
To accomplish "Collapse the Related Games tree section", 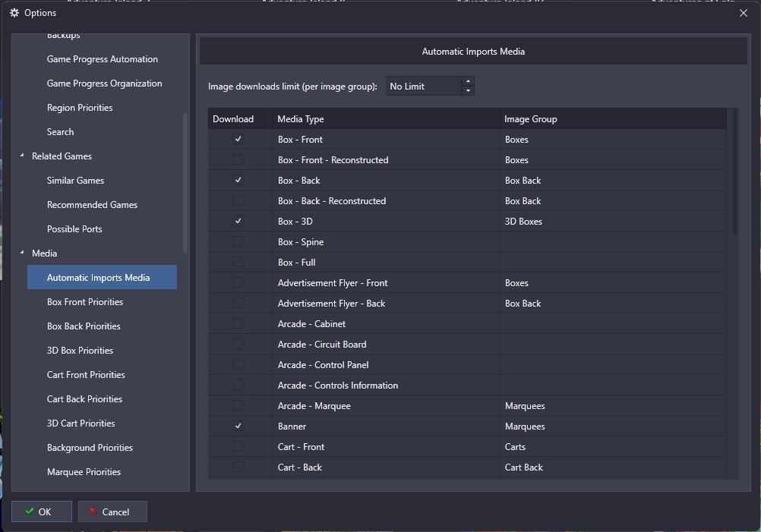I will (22, 156).
